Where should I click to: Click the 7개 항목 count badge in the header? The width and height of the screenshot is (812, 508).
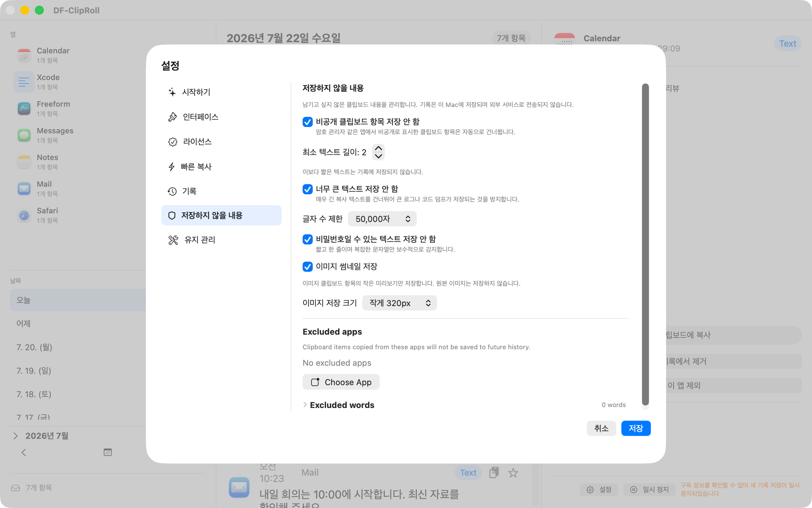pyautogui.click(x=511, y=38)
